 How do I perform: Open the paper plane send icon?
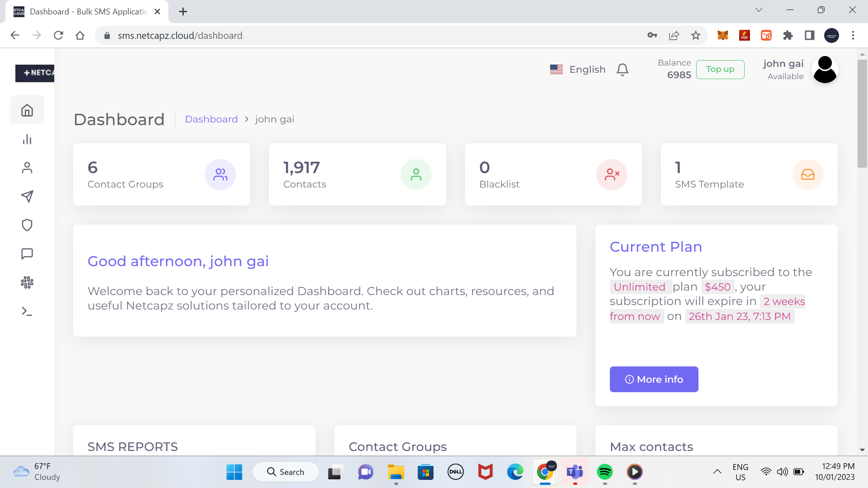27,196
